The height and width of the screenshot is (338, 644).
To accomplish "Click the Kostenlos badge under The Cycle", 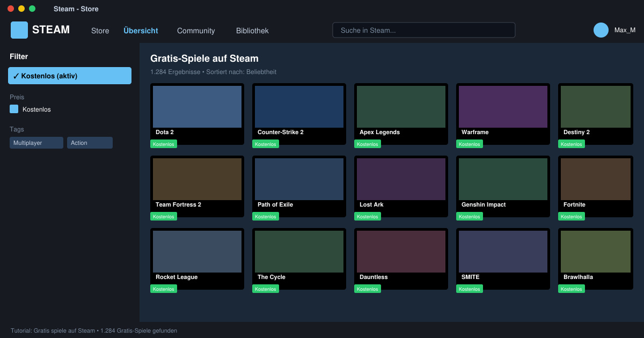I will [x=266, y=289].
